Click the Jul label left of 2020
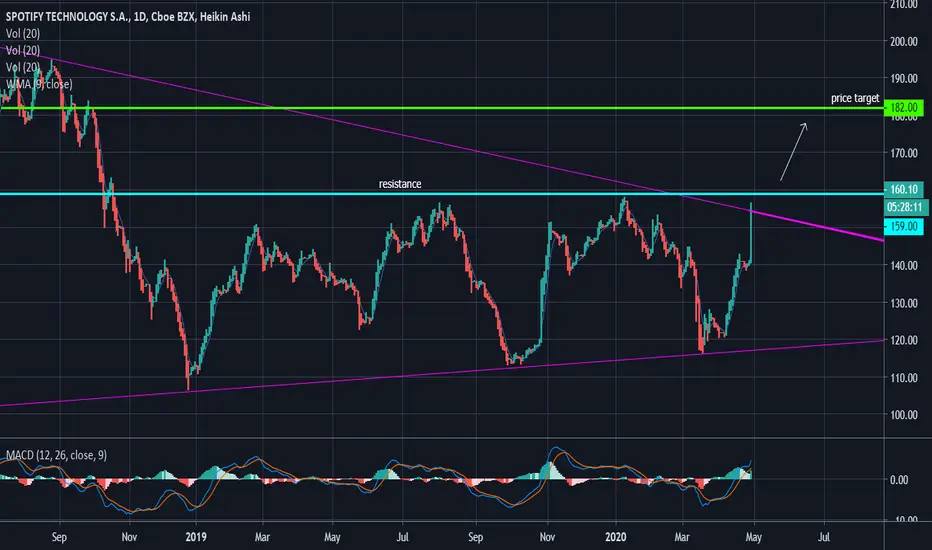 [402, 537]
